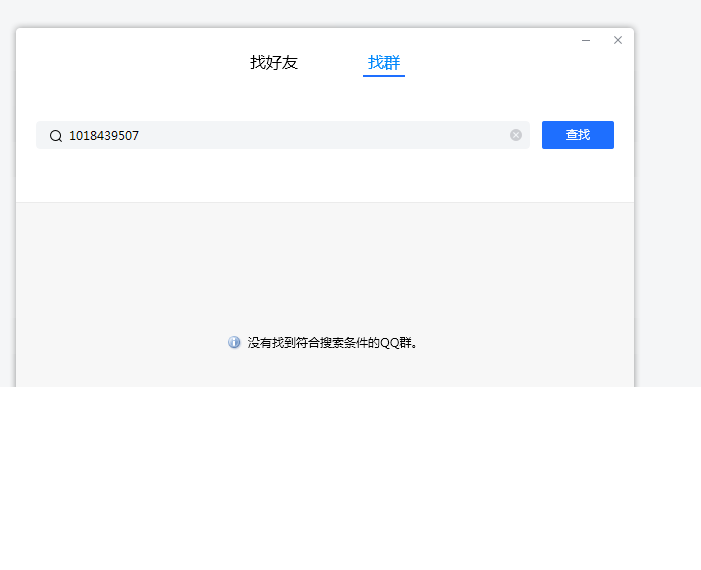Click the grey results area below the message
The height and width of the screenshot is (570, 701).
(x=325, y=370)
